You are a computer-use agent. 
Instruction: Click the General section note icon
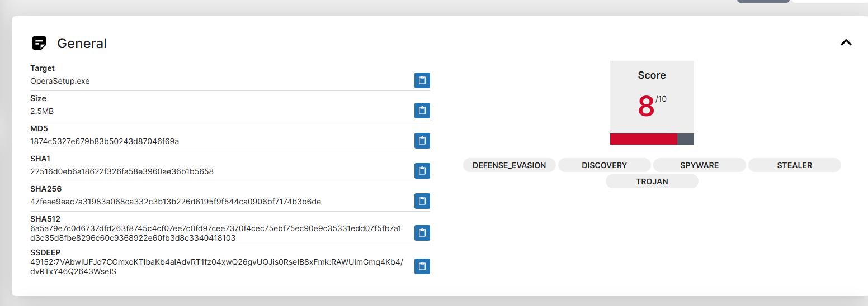pos(39,43)
